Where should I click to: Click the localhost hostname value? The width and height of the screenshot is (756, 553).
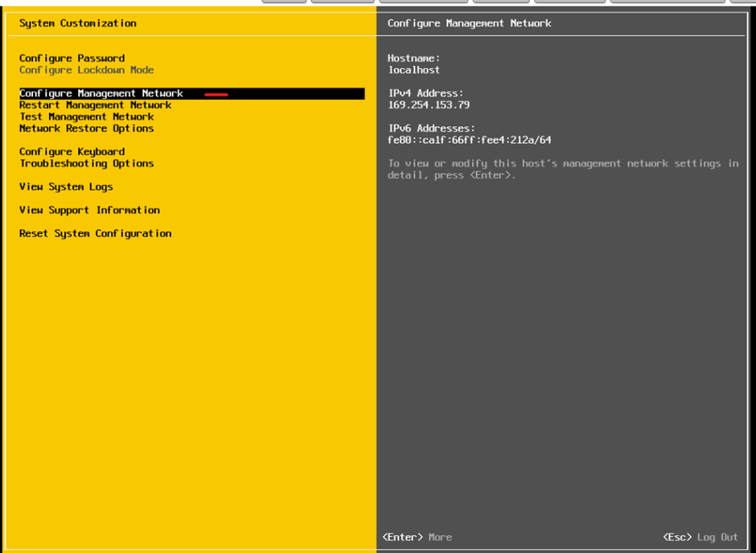[x=413, y=70]
